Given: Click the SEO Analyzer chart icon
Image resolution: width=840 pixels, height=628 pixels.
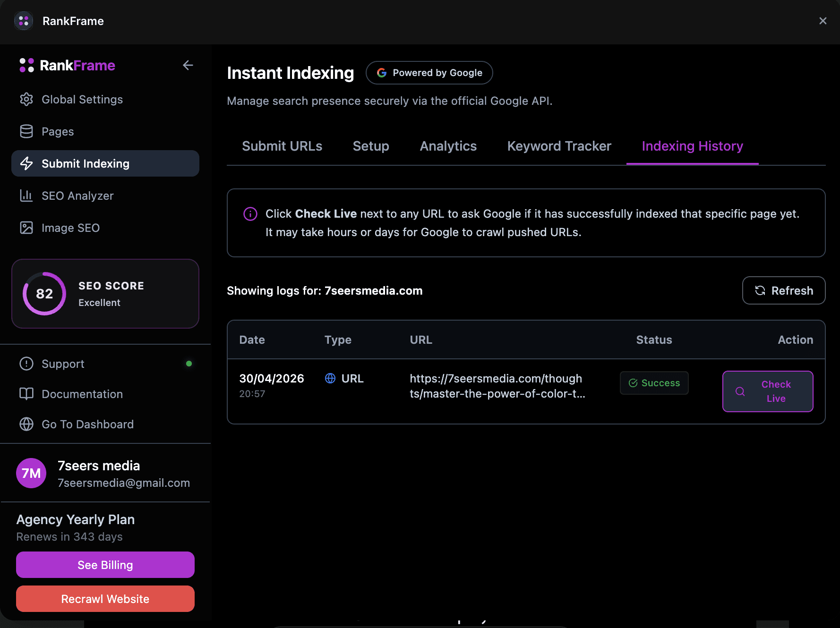Looking at the screenshot, I should click(x=26, y=195).
